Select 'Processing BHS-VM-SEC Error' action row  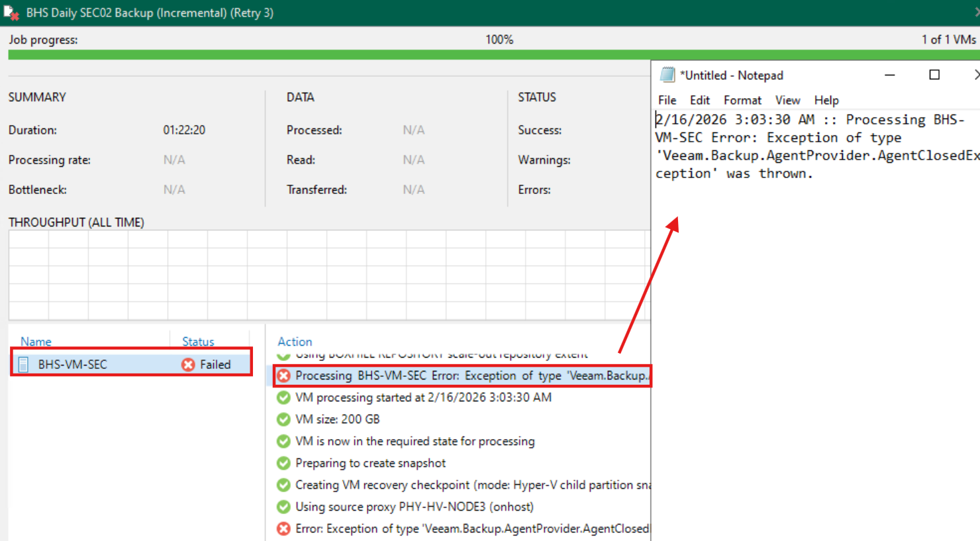tap(462, 375)
